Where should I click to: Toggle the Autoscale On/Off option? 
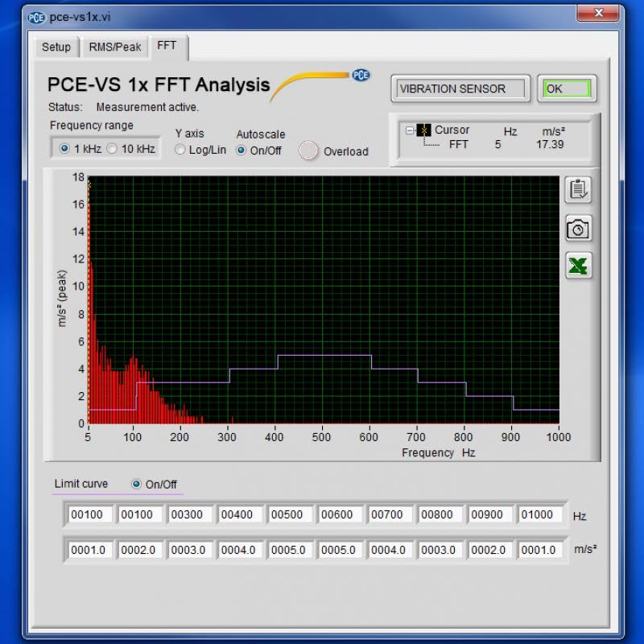(240, 151)
